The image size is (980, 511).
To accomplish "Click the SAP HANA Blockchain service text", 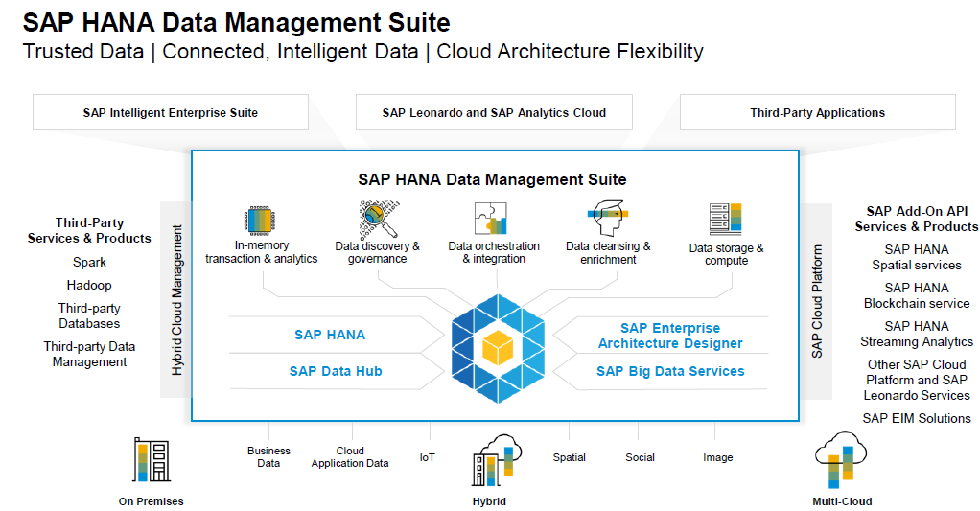I will 916,295.
